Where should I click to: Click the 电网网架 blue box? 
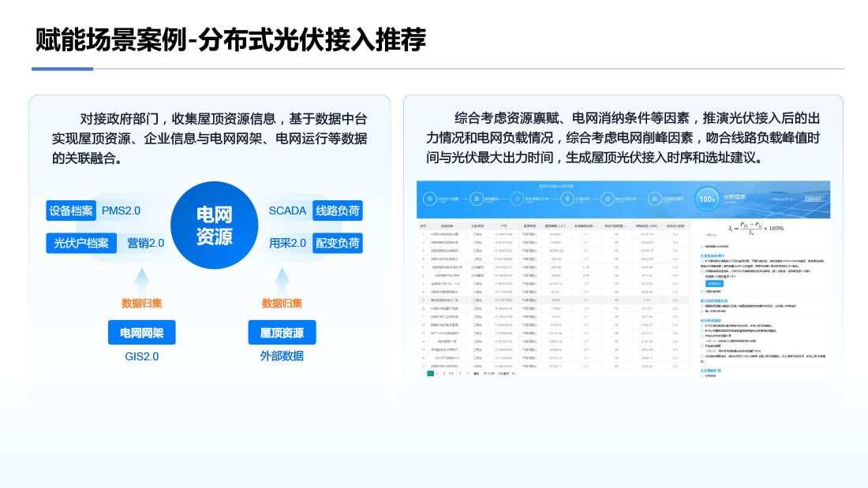pyautogui.click(x=142, y=333)
